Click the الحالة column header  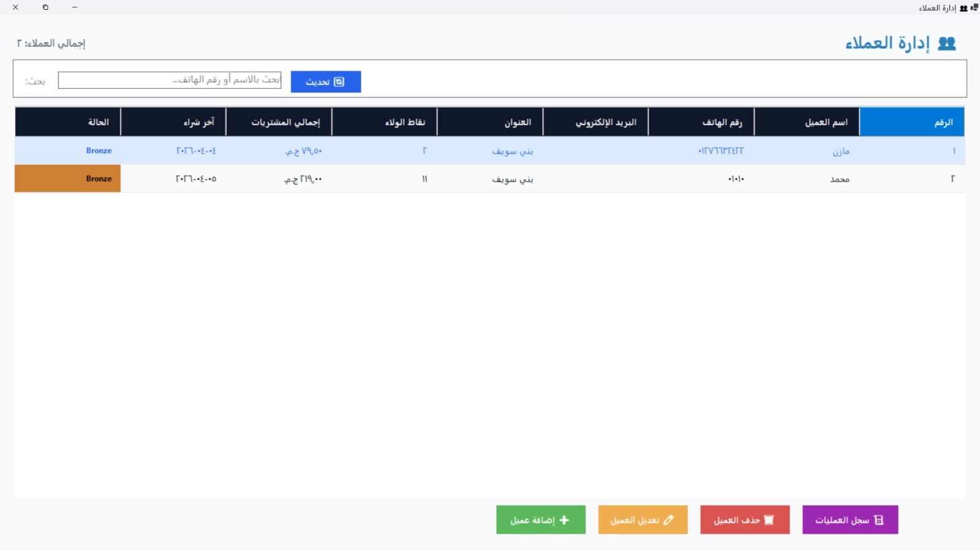[x=67, y=122]
